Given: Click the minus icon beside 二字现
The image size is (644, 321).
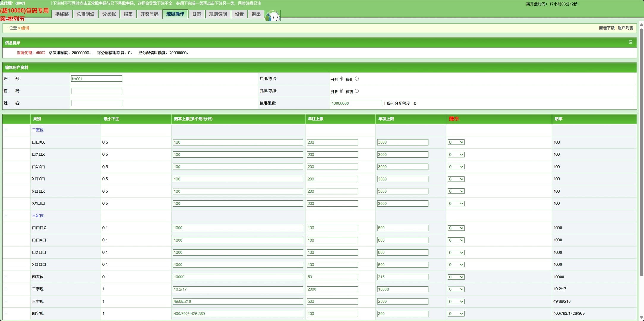Looking at the screenshot, I should coord(6,289).
